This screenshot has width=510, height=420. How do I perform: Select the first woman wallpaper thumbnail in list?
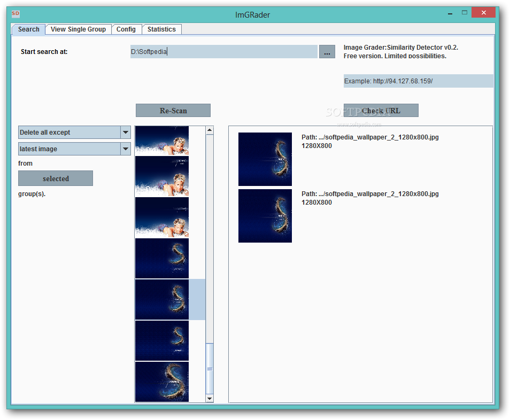coord(161,141)
